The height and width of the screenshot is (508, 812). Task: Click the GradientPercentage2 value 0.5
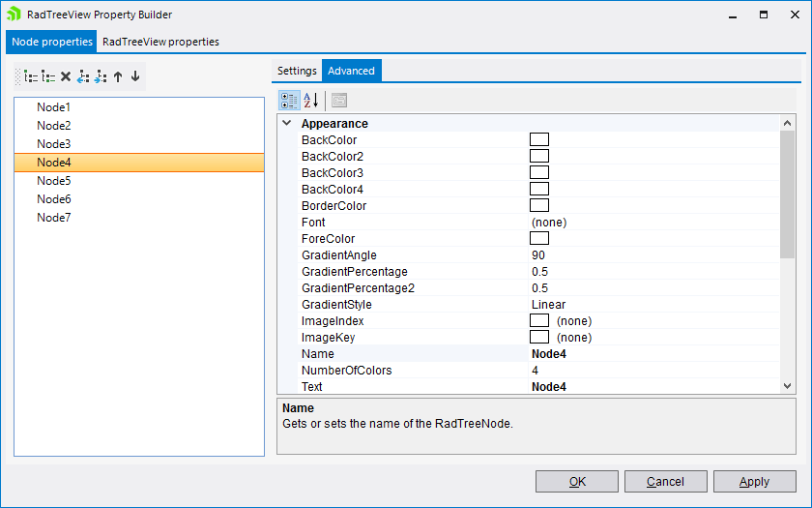pos(653,288)
